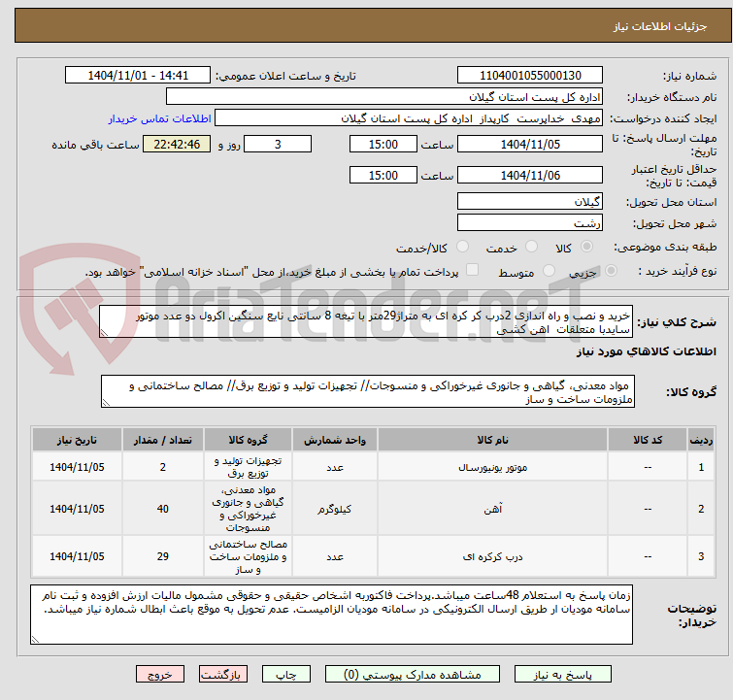Open اطلاعات تماس خریدار link

(160, 118)
